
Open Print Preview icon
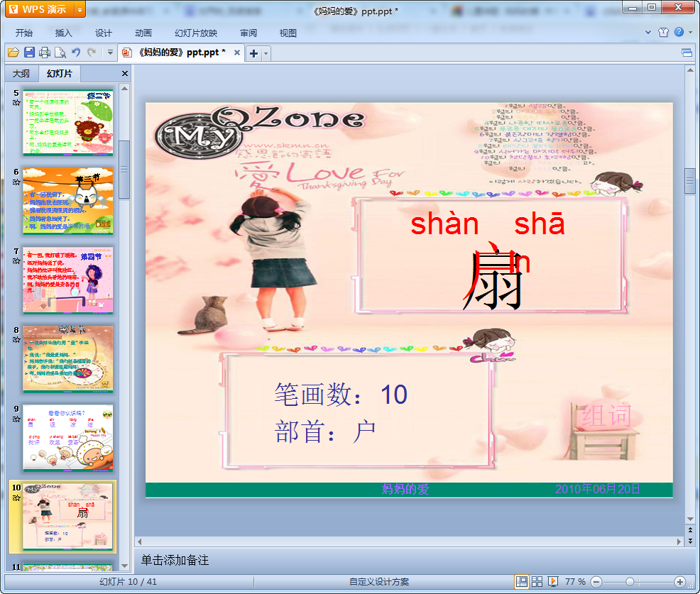coord(60,53)
